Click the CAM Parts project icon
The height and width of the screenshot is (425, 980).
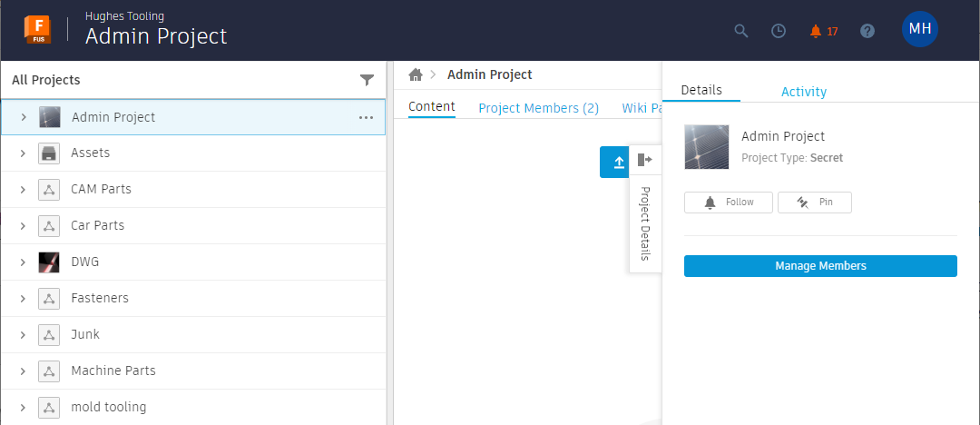(x=49, y=189)
